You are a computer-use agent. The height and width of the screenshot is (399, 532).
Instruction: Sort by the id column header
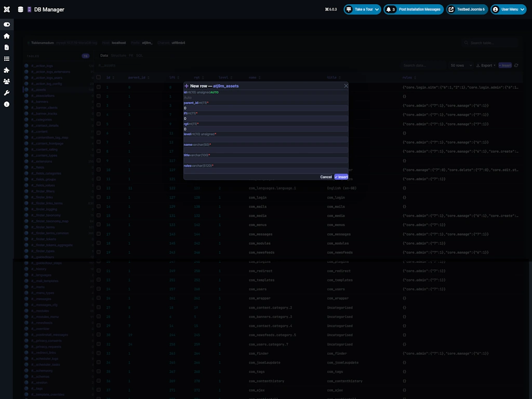point(110,78)
